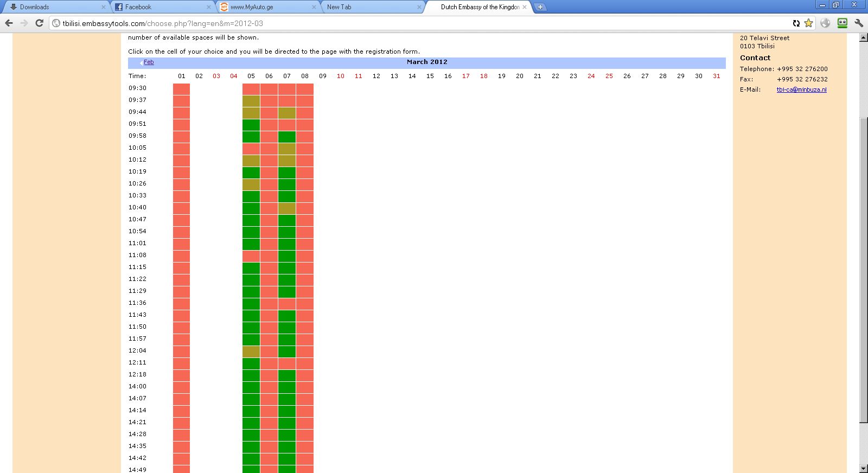Click the gray globe extension icon
Image resolution: width=868 pixels, height=473 pixels.
tap(825, 23)
